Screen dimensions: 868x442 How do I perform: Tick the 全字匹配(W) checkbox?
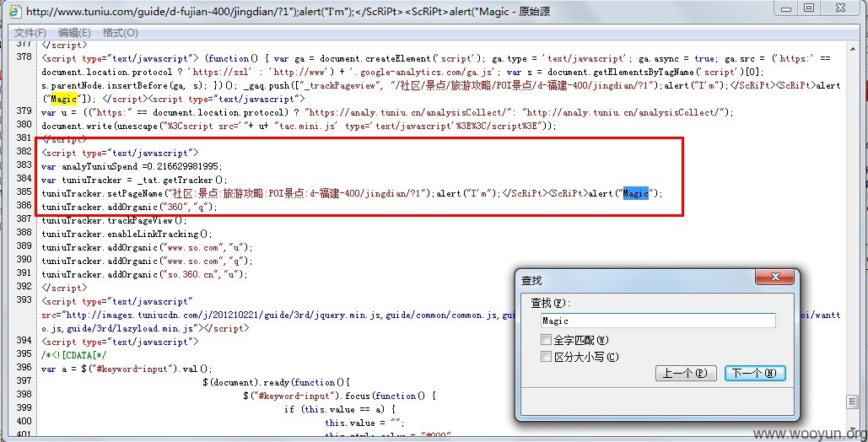coord(547,340)
